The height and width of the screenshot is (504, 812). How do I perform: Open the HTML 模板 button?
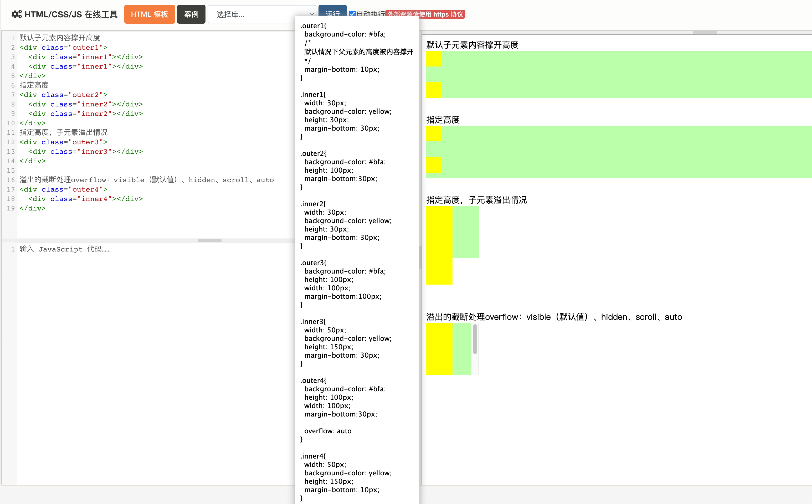point(149,14)
